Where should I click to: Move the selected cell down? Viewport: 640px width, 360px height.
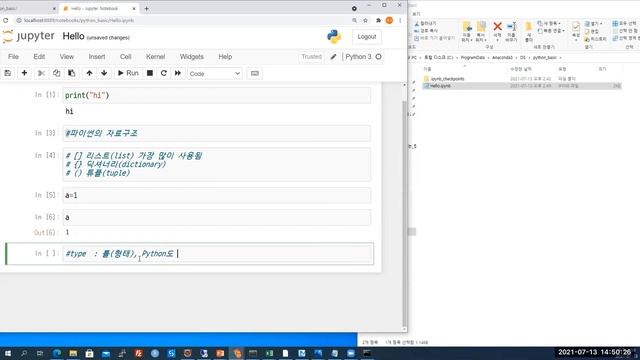point(104,73)
